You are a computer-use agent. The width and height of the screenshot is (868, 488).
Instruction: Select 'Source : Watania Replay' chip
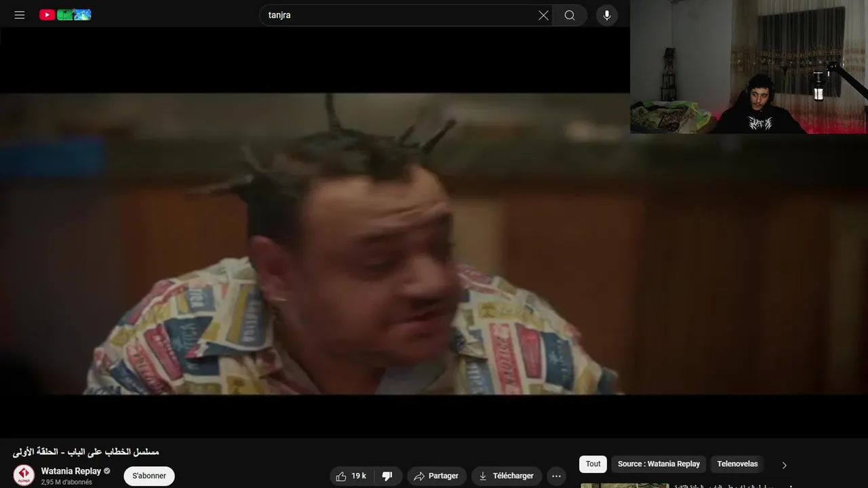[x=658, y=464]
